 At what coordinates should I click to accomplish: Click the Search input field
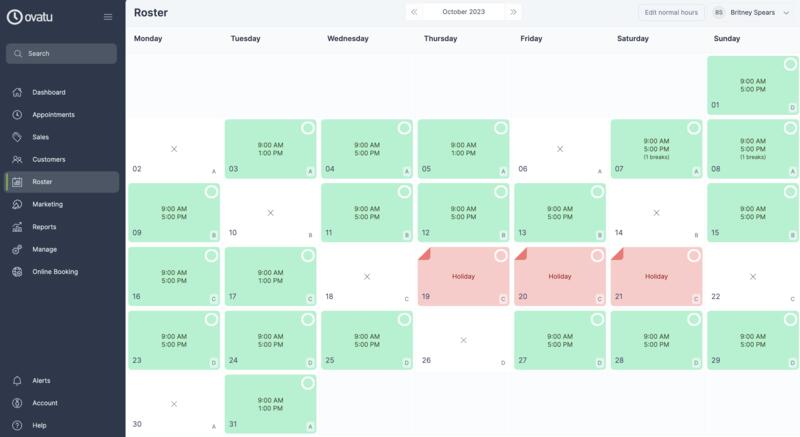[x=61, y=54]
